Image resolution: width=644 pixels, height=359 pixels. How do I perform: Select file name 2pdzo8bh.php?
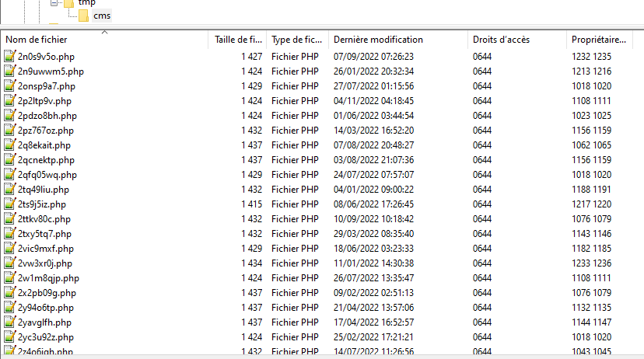coord(47,116)
